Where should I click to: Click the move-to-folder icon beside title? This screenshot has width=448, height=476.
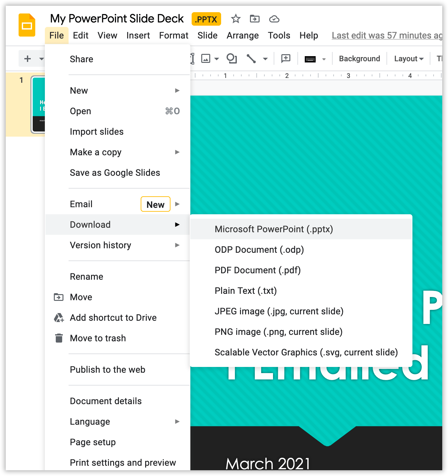pyautogui.click(x=255, y=19)
